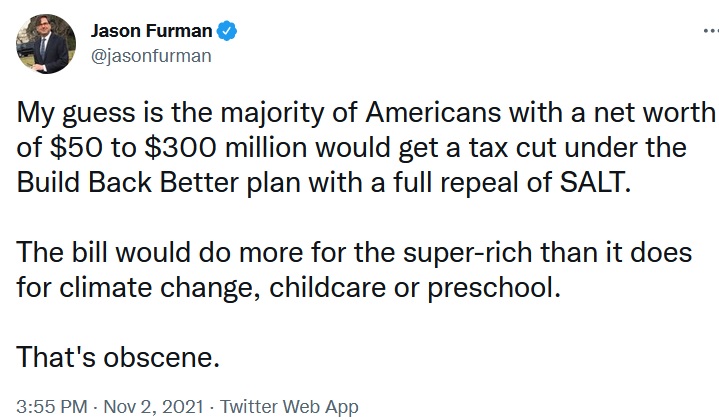Image resolution: width=719 pixels, height=420 pixels.
Task: Click the 3:55 PM timestamp
Action: [x=52, y=406]
